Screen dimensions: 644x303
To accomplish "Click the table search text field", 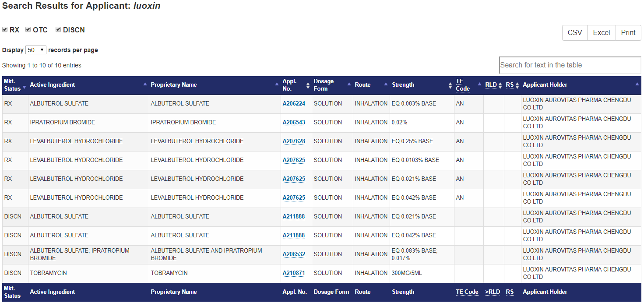I will pyautogui.click(x=570, y=65).
